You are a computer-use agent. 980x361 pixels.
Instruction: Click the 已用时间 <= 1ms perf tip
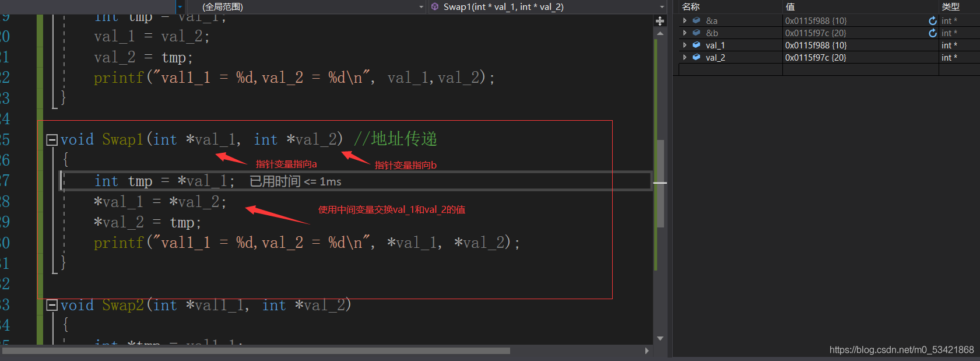pos(296,181)
